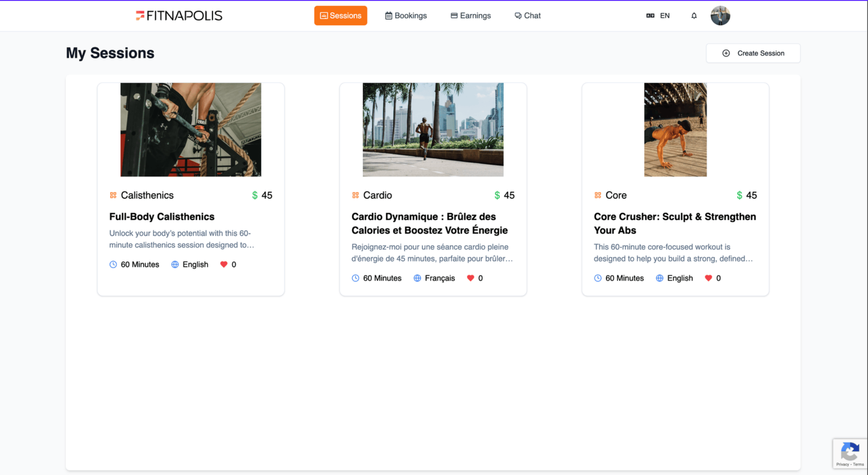Open the Full-Body Calisthenics session title

(162, 216)
